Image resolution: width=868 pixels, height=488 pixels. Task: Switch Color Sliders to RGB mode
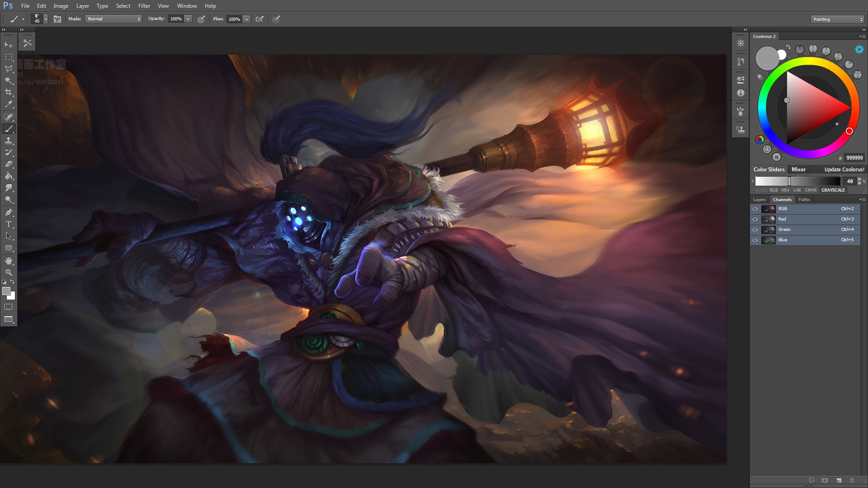coord(773,190)
